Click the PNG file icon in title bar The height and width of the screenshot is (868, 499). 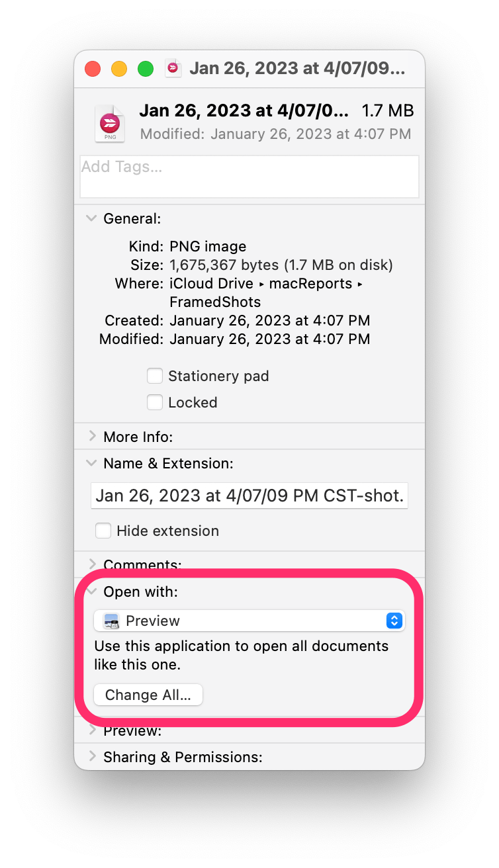coord(173,68)
